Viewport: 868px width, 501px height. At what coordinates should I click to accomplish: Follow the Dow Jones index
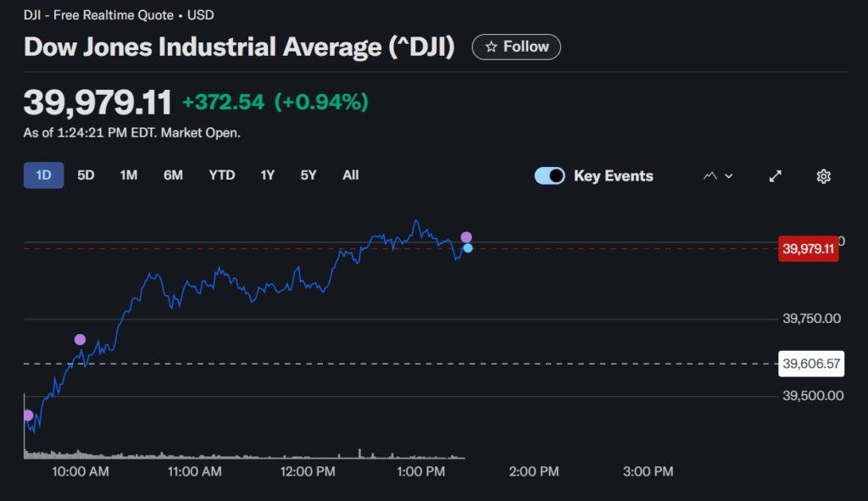(x=516, y=47)
